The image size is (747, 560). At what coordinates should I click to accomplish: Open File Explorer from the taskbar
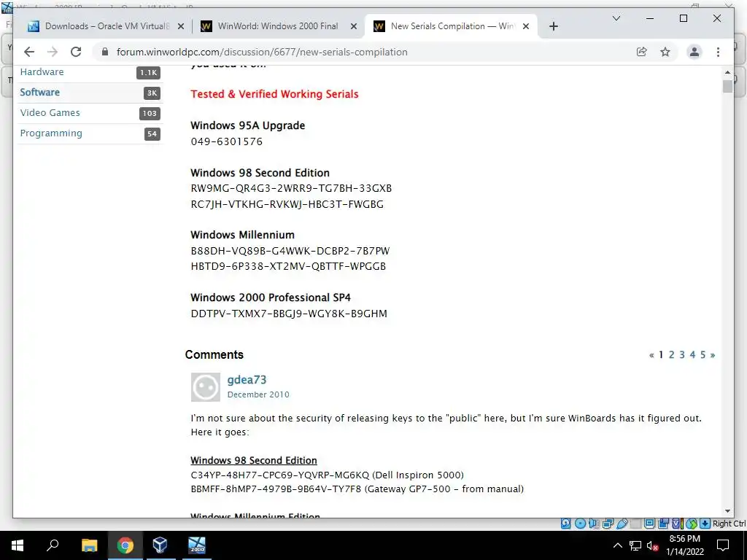(x=89, y=545)
